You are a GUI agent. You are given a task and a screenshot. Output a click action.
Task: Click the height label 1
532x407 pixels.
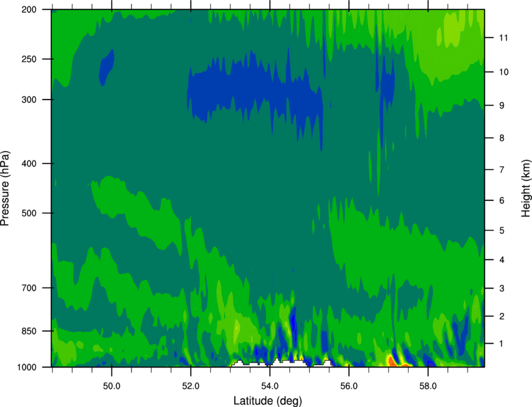502,344
